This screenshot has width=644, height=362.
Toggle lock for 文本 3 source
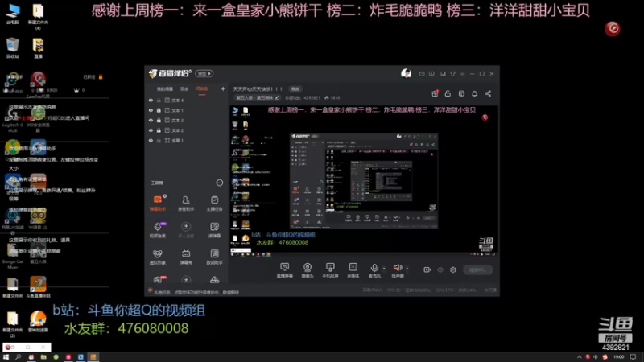pos(159,120)
